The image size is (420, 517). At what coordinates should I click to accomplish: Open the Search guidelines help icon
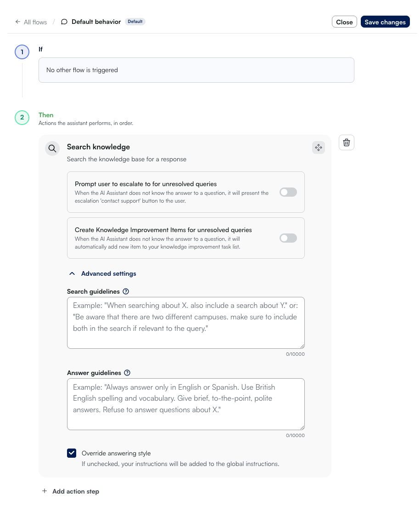click(126, 291)
